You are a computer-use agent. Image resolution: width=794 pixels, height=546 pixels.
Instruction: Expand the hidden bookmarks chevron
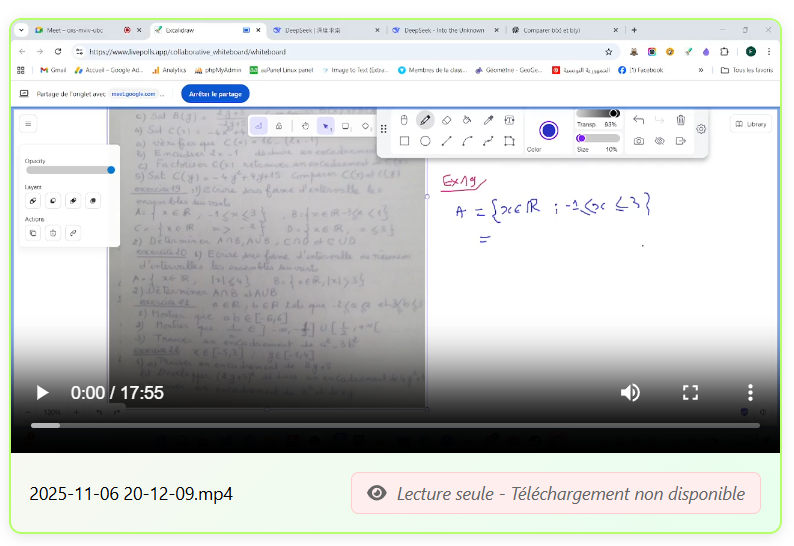click(x=700, y=70)
